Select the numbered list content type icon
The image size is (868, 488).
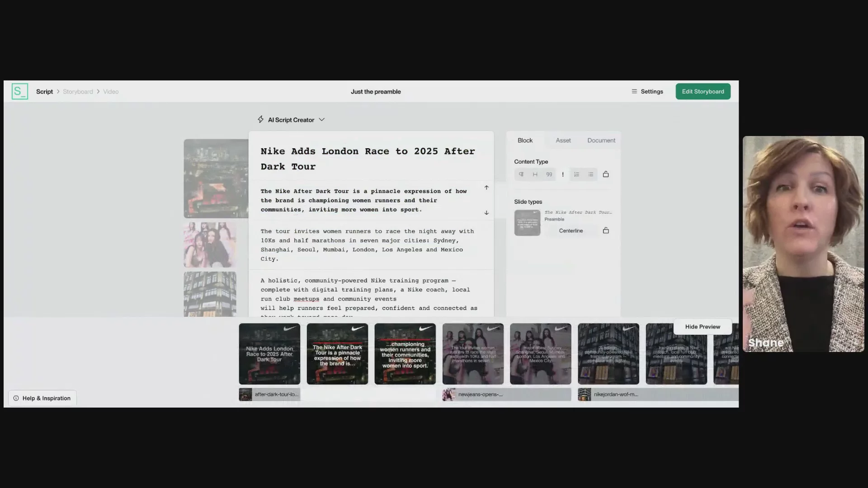(577, 174)
